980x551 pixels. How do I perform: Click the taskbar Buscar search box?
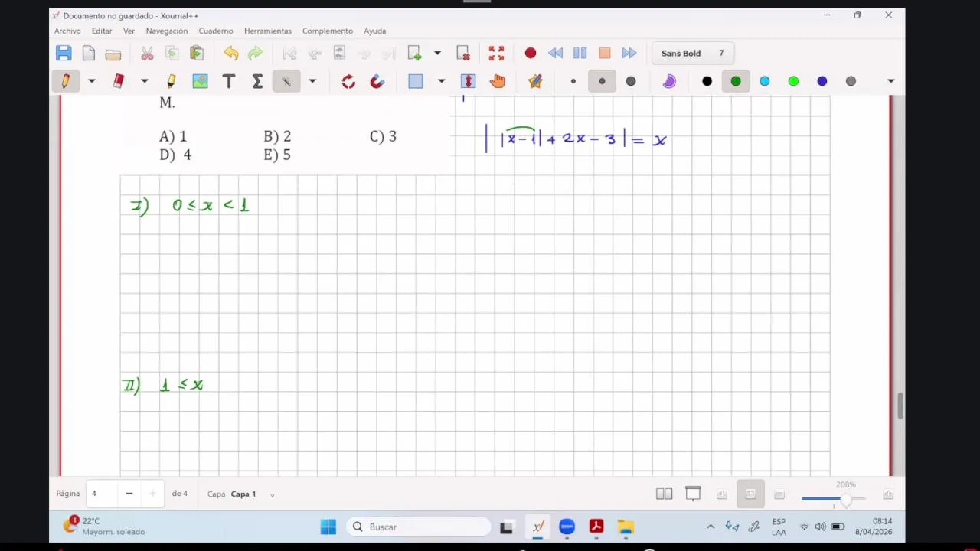click(x=419, y=527)
